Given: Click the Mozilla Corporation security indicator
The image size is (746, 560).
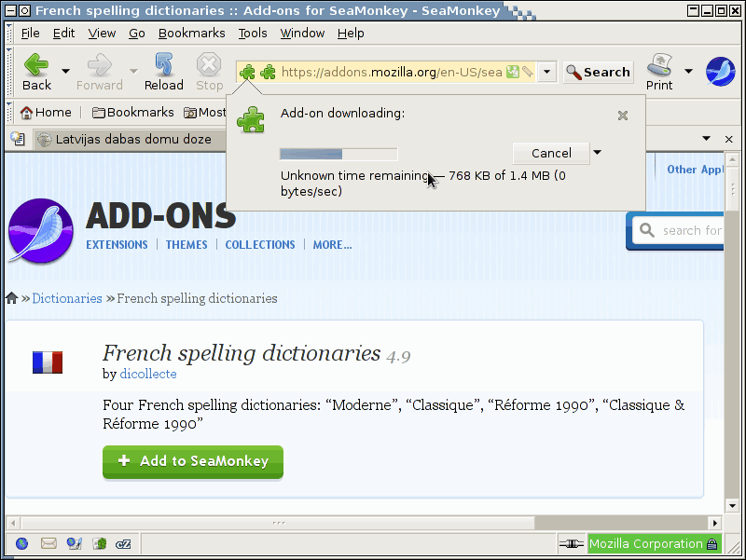Looking at the screenshot, I should tap(655, 543).
